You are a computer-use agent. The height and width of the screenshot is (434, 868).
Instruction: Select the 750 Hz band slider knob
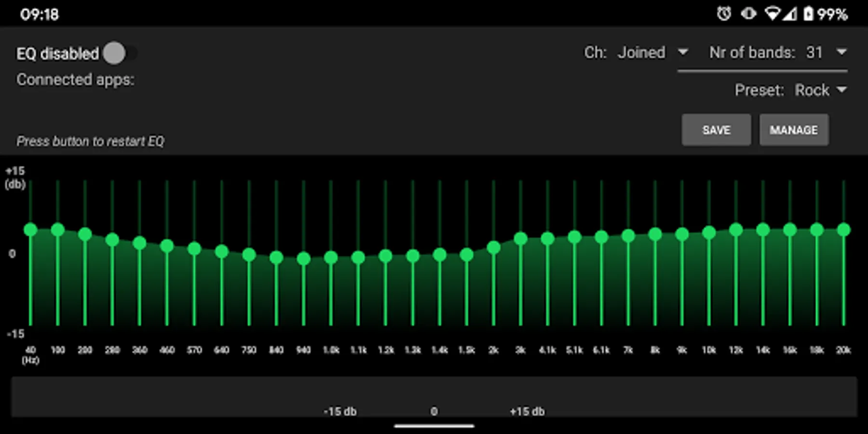coord(249,254)
